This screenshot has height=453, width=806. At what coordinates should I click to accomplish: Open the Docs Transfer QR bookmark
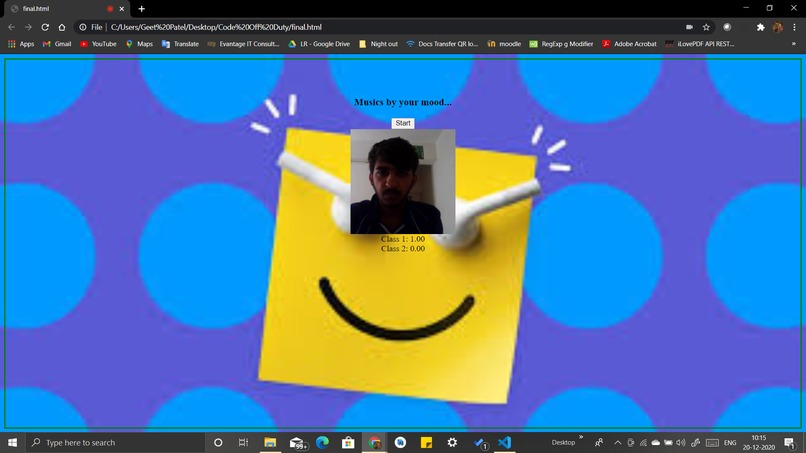pos(442,44)
